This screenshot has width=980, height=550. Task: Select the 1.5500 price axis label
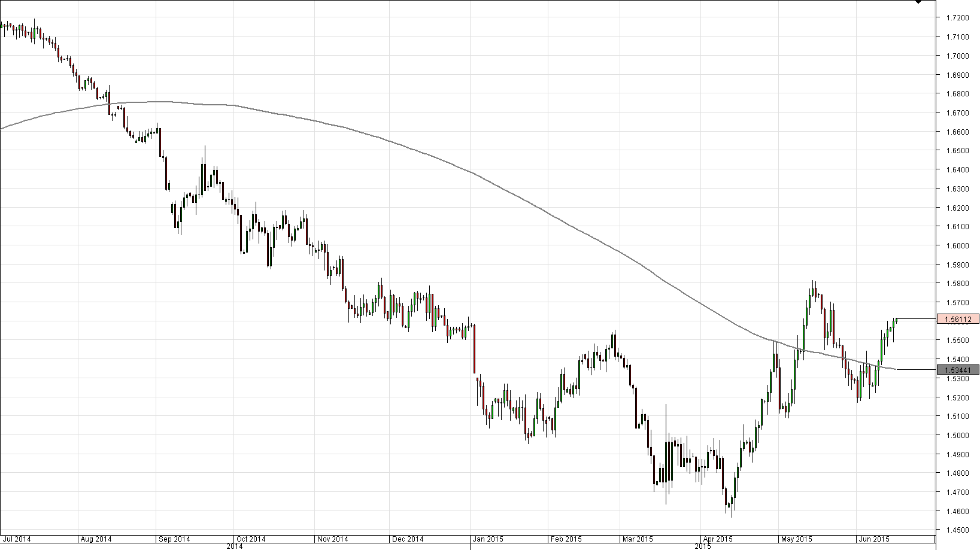957,341
